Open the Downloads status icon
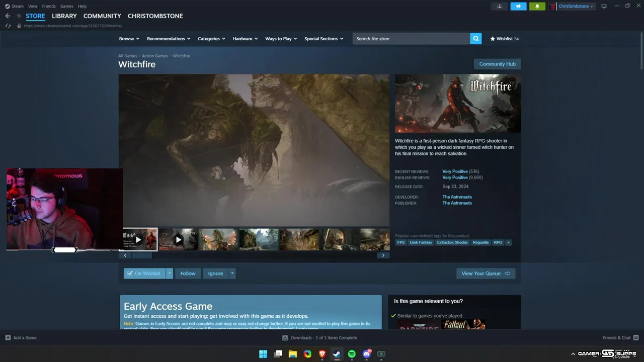Image resolution: width=644 pixels, height=362 pixels. (285, 338)
